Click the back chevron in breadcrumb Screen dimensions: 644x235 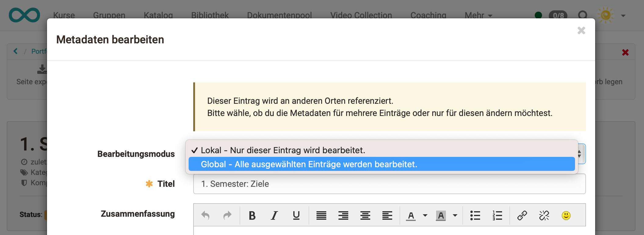click(16, 51)
